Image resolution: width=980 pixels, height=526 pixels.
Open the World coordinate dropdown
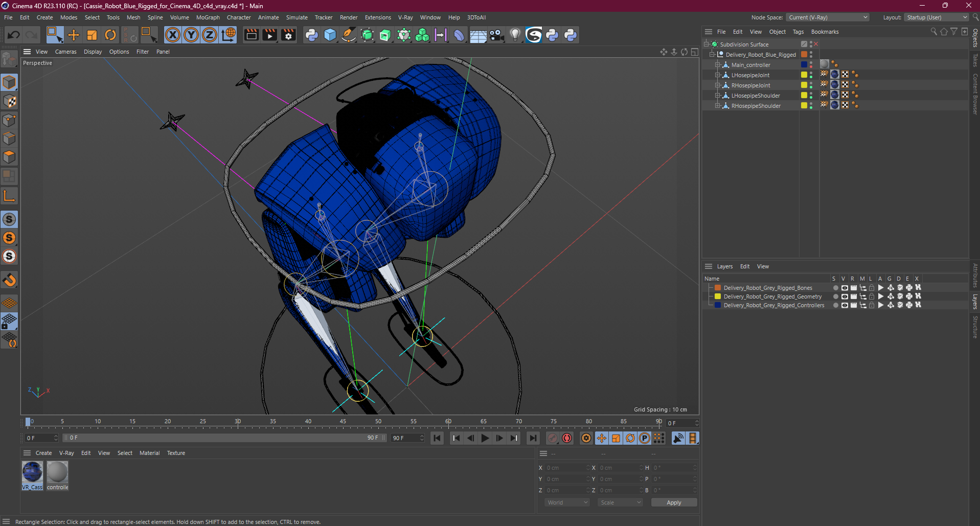coord(567,502)
